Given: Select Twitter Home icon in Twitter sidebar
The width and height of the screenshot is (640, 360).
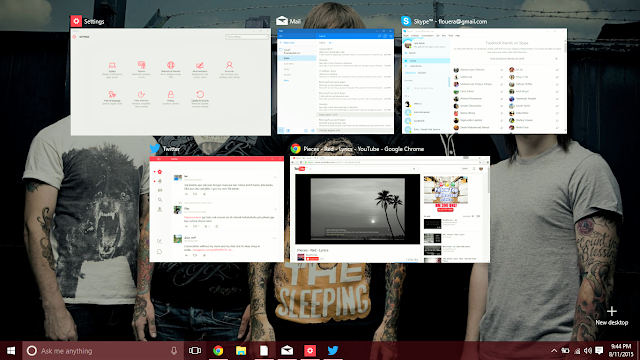Looking at the screenshot, I should click(160, 172).
